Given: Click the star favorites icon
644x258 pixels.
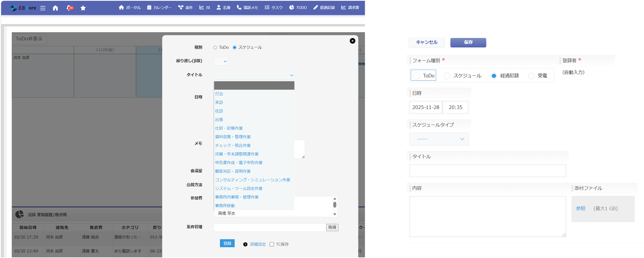Looking at the screenshot, I should click(x=83, y=8).
